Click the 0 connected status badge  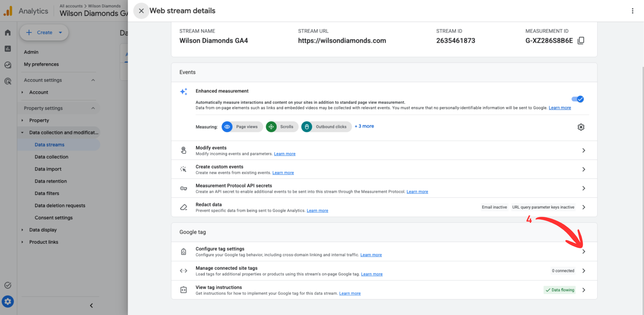563,271
